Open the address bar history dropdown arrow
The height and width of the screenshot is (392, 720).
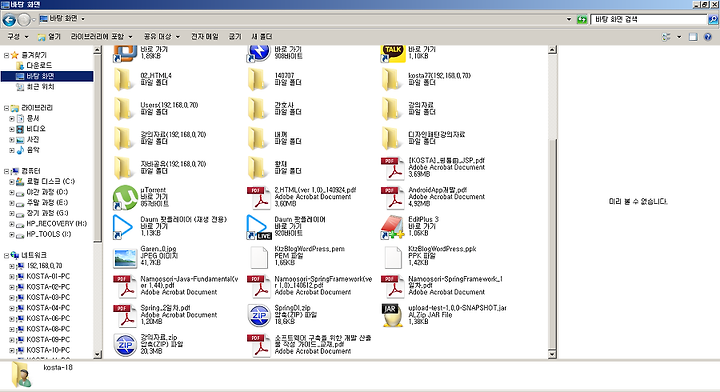coord(569,19)
